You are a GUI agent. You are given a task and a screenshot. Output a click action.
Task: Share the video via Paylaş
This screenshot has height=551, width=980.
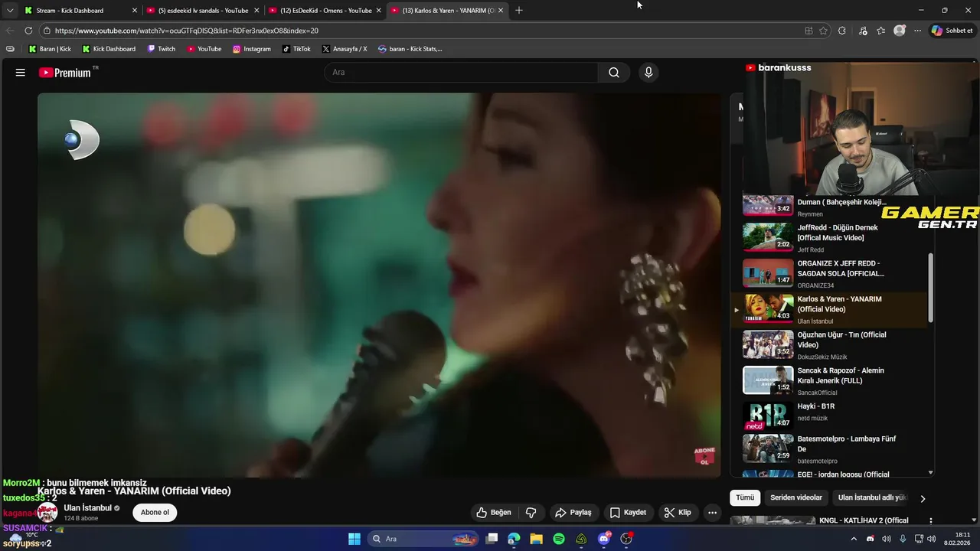(x=573, y=513)
